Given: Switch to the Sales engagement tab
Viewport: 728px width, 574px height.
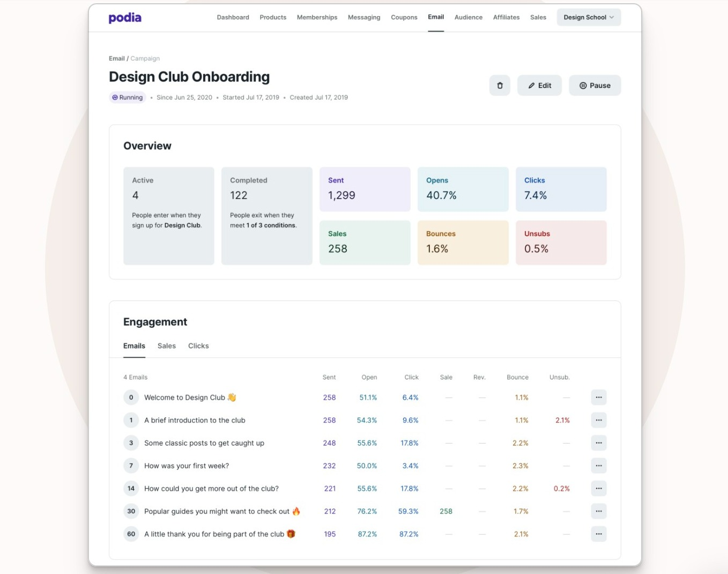Looking at the screenshot, I should [167, 346].
